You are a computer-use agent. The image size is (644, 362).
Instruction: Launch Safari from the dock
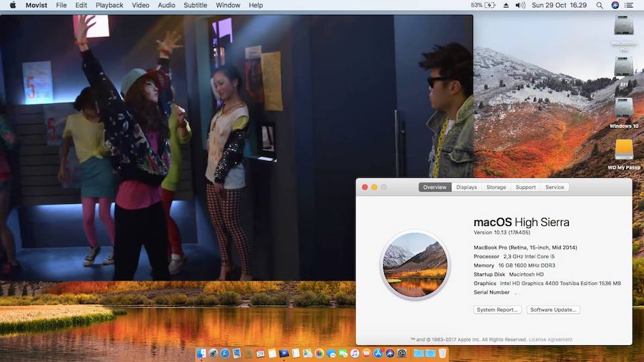[225, 353]
